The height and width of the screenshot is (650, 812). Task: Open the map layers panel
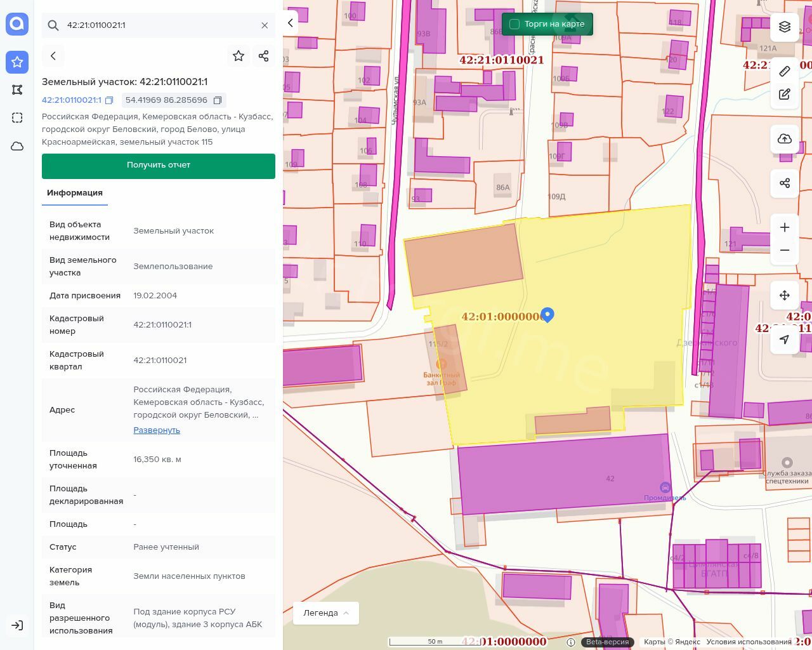pos(785,27)
